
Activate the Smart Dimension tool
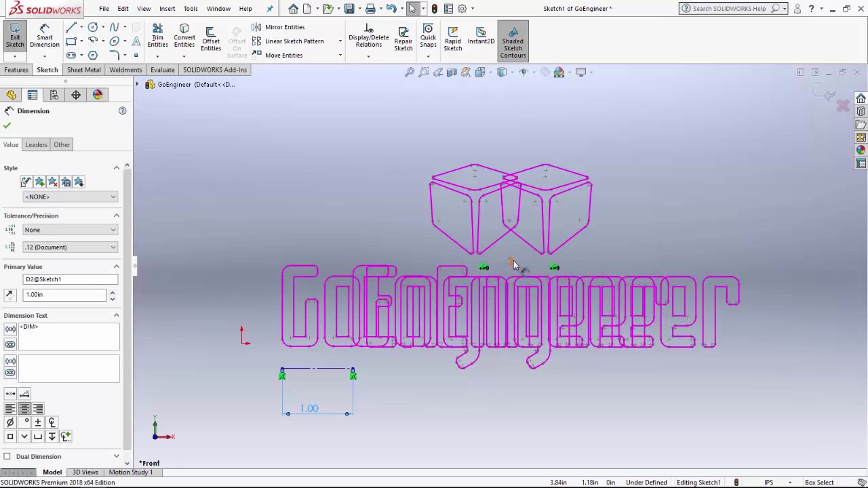pos(45,37)
